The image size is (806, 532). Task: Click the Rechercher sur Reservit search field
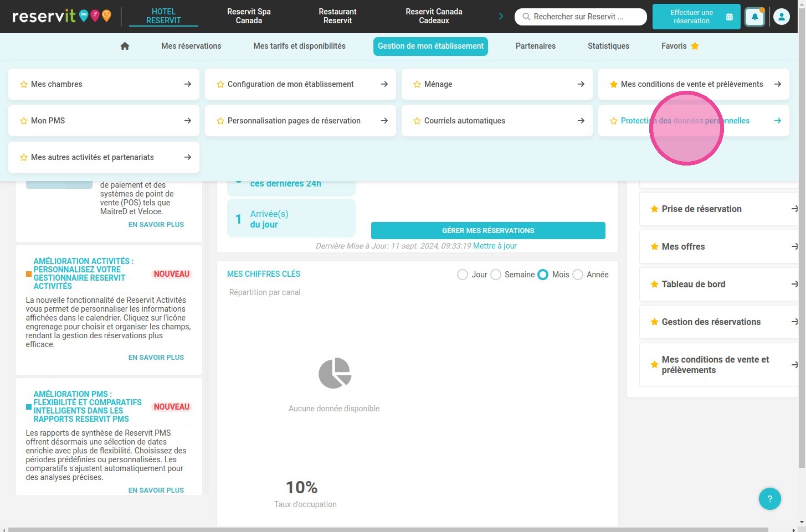click(581, 17)
